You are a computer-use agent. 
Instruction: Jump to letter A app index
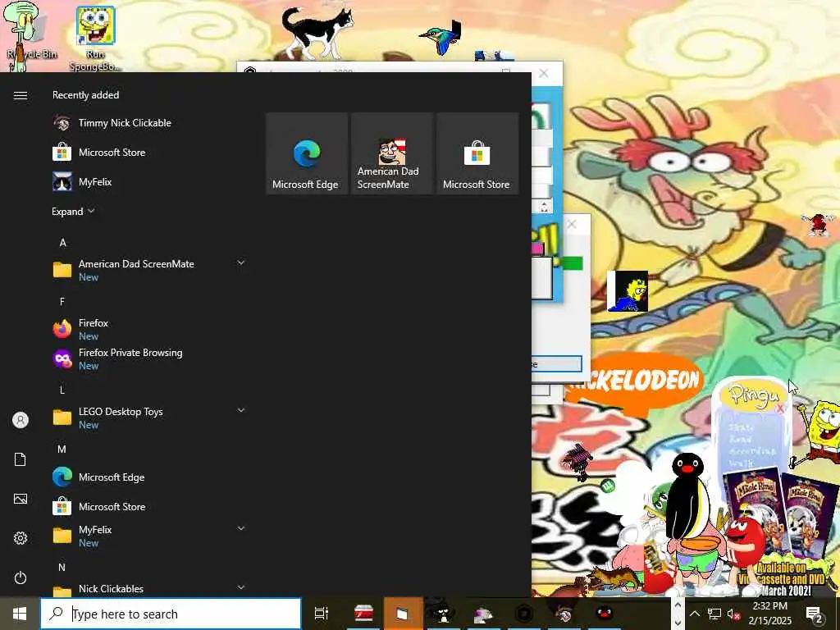pos(62,243)
